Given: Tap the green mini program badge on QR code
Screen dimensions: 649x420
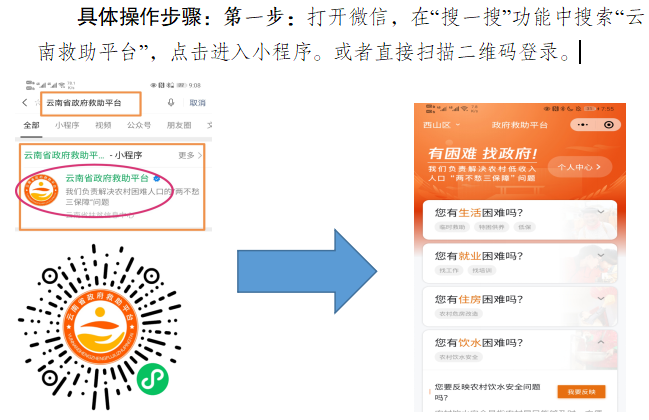Looking at the screenshot, I should 153,379.
